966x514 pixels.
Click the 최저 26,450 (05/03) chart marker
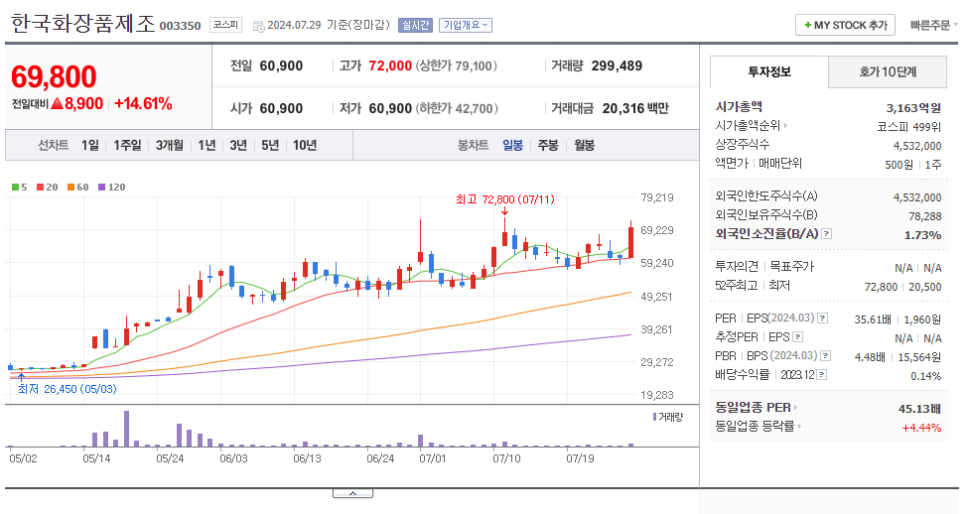[67, 389]
